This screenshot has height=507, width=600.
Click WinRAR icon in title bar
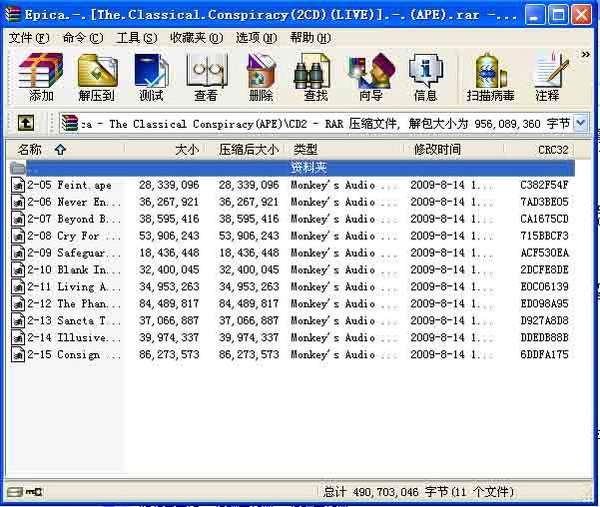pos(12,15)
